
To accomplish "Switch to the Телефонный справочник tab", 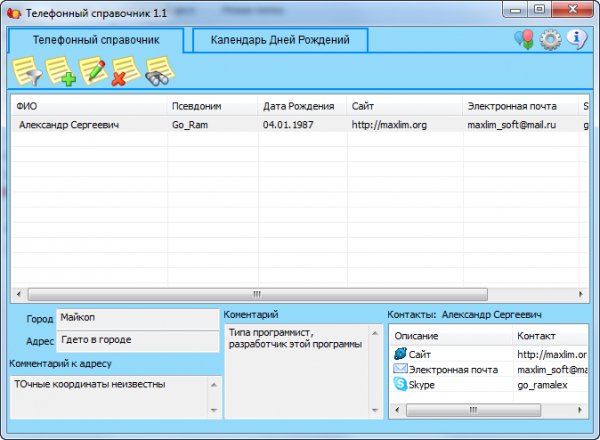I will (x=96, y=40).
